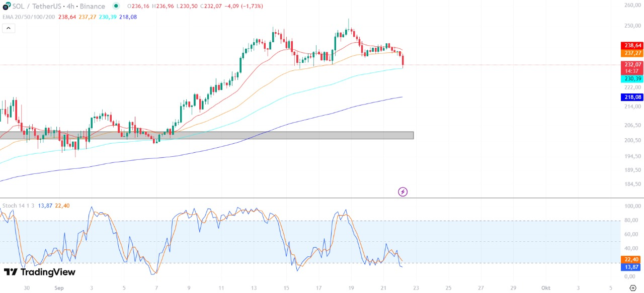Viewport: 644px width, 293px height.
Task: Click the 30 date label on time axis
Action: 27,288
